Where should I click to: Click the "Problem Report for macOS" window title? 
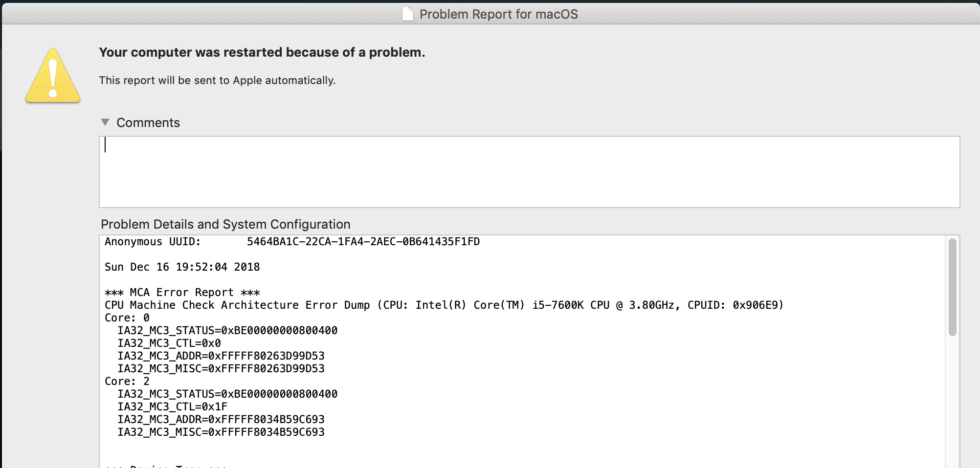(x=498, y=14)
